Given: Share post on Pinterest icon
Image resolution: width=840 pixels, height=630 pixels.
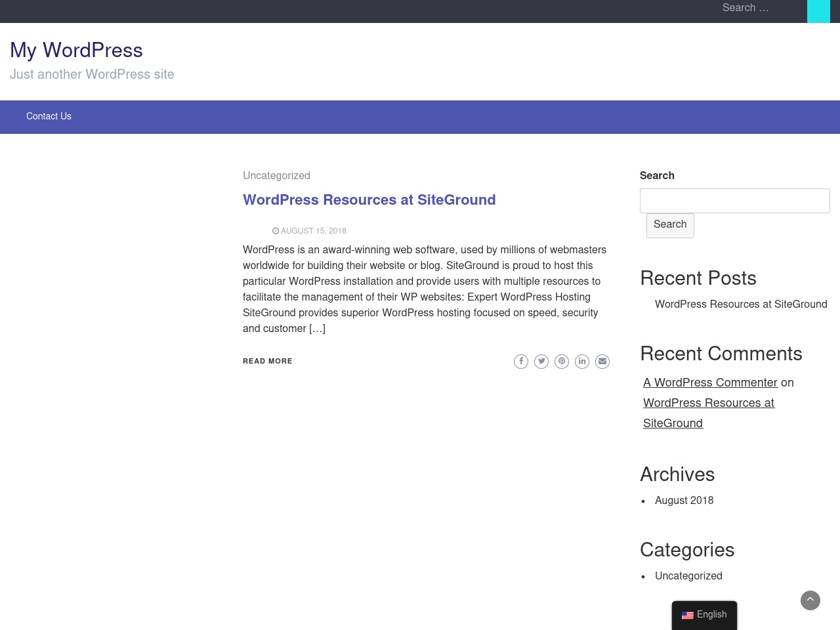Looking at the screenshot, I should pos(562,362).
